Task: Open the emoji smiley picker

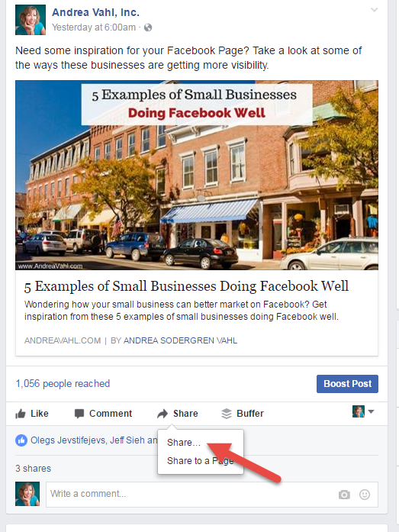Action: coord(365,495)
